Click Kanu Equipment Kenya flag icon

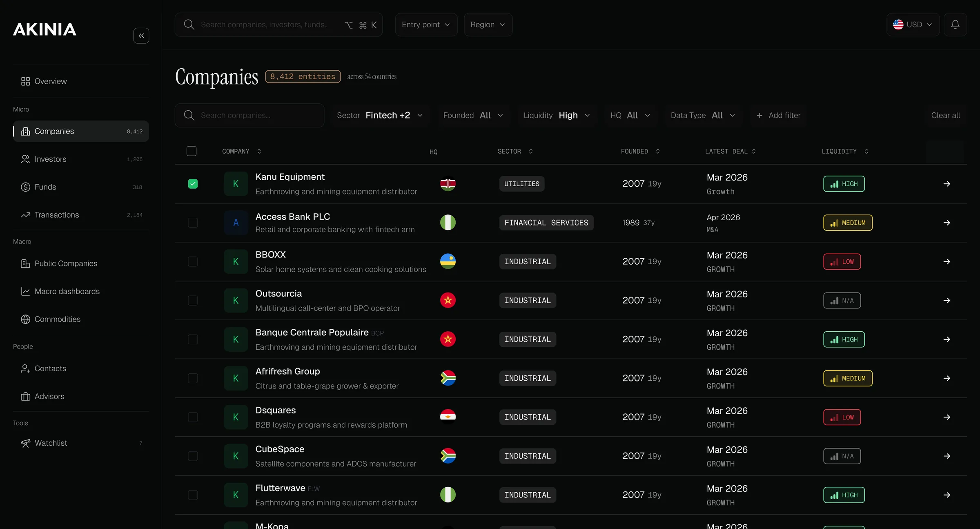point(448,184)
